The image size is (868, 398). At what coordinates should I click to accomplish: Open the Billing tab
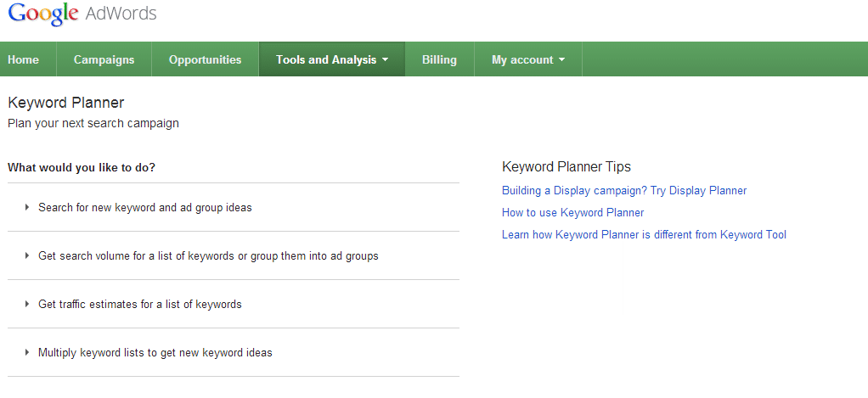click(x=440, y=59)
